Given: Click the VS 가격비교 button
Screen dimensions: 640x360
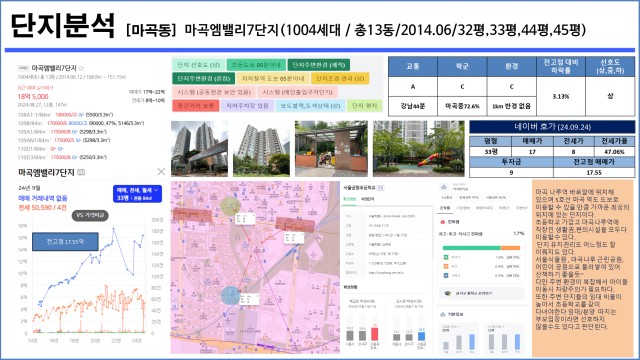Looking at the screenshot, I should pyautogui.click(x=90, y=215).
